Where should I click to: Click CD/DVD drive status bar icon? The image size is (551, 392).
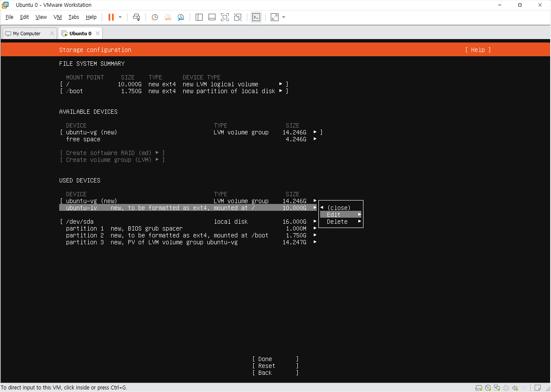pyautogui.click(x=488, y=388)
